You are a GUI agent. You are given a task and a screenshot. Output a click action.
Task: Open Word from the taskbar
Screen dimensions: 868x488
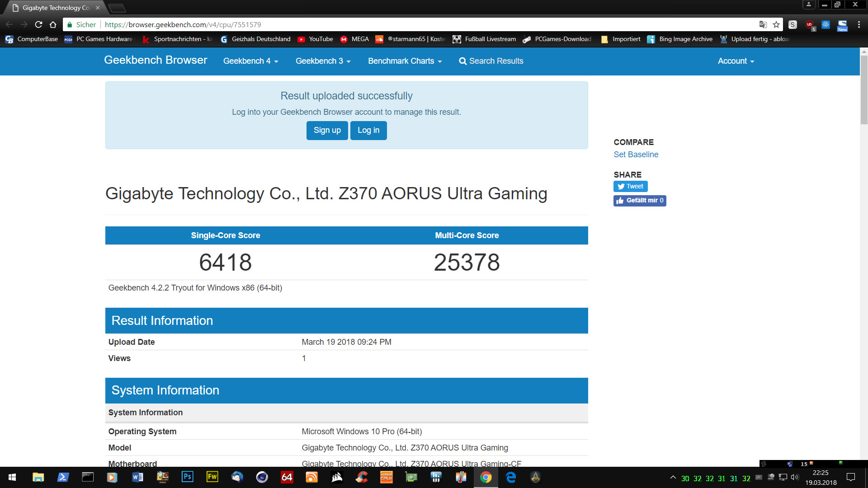(x=137, y=477)
